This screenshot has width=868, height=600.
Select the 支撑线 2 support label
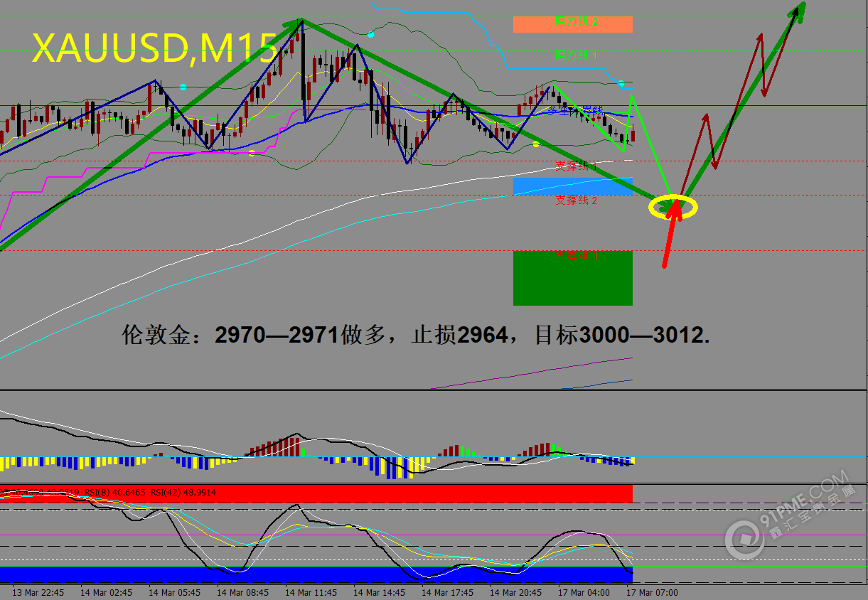pyautogui.click(x=576, y=200)
